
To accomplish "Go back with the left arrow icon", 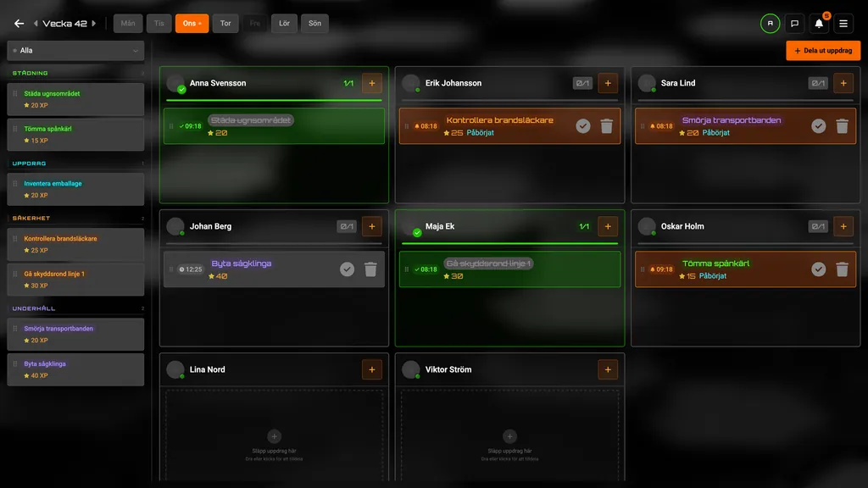I will (19, 23).
